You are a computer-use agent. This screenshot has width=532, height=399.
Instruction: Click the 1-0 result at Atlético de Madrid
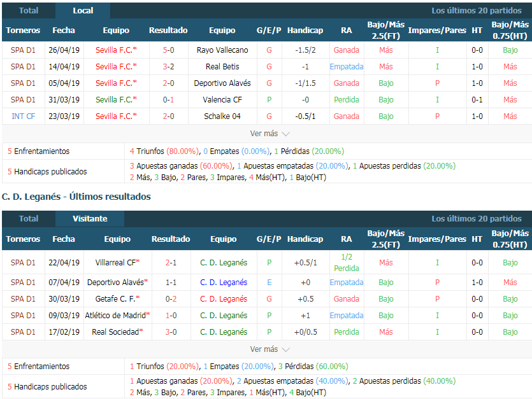click(171, 316)
